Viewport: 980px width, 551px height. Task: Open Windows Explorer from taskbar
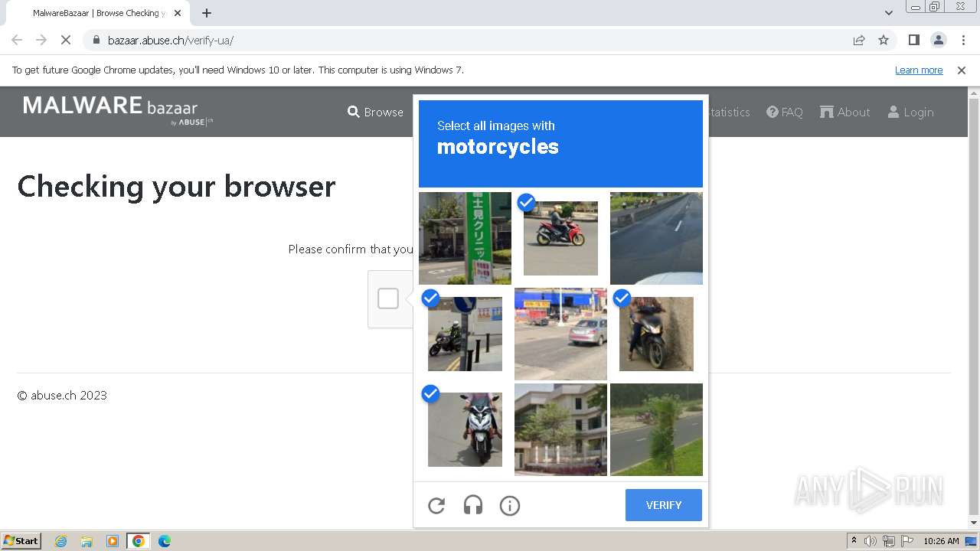coord(87,541)
